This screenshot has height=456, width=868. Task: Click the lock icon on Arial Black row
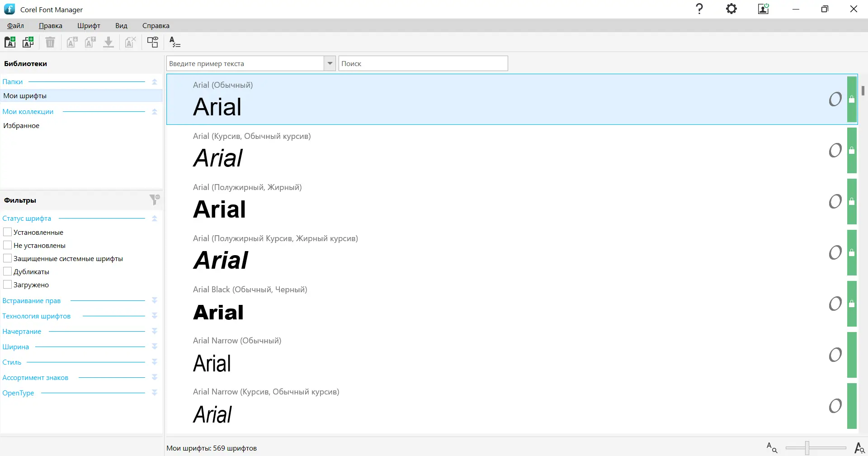pos(852,304)
